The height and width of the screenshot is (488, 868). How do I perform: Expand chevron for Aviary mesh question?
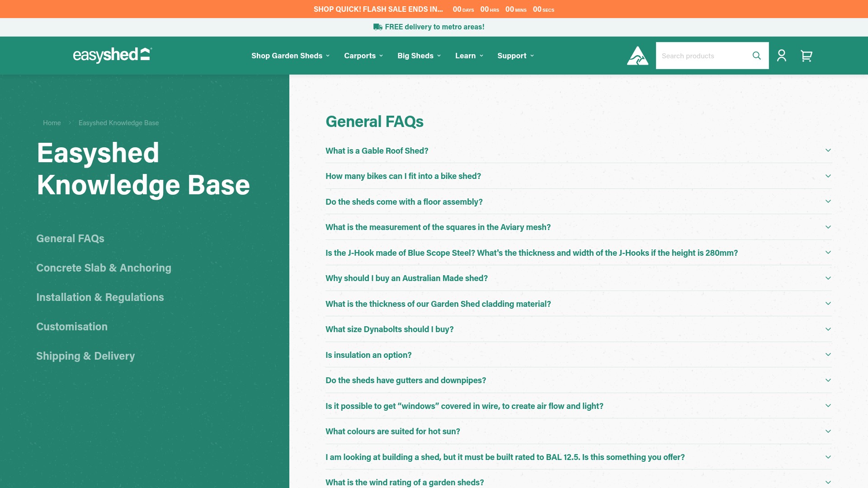click(x=828, y=227)
